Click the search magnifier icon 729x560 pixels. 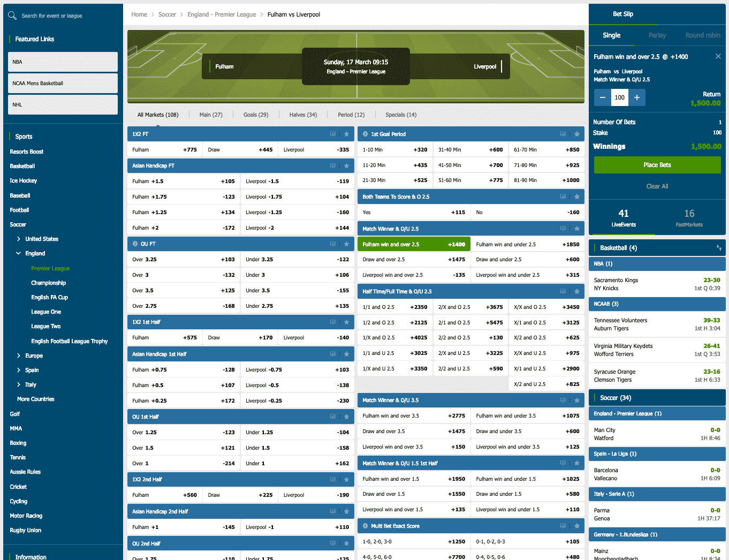(12, 16)
